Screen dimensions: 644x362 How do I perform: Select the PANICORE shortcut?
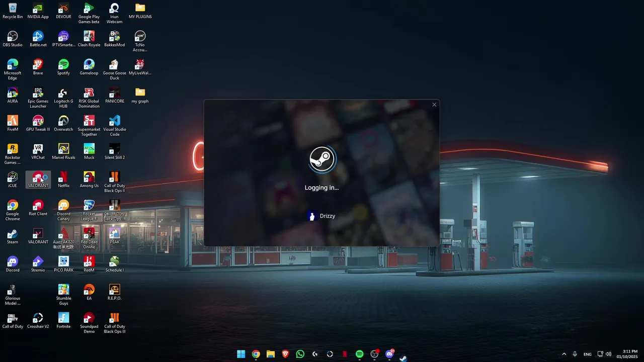(115, 96)
